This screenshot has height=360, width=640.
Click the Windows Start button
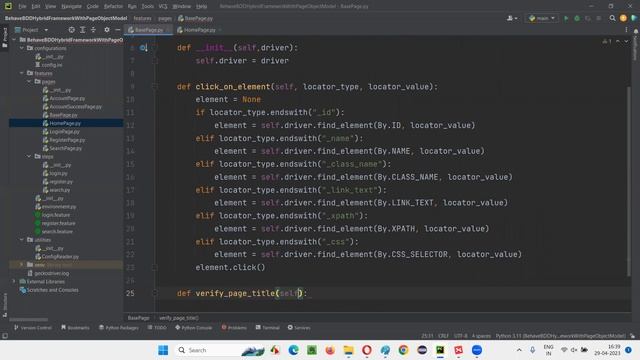click(x=163, y=350)
